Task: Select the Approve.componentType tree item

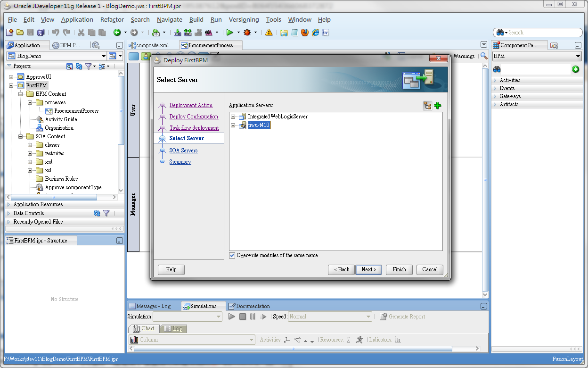Action: [x=73, y=187]
